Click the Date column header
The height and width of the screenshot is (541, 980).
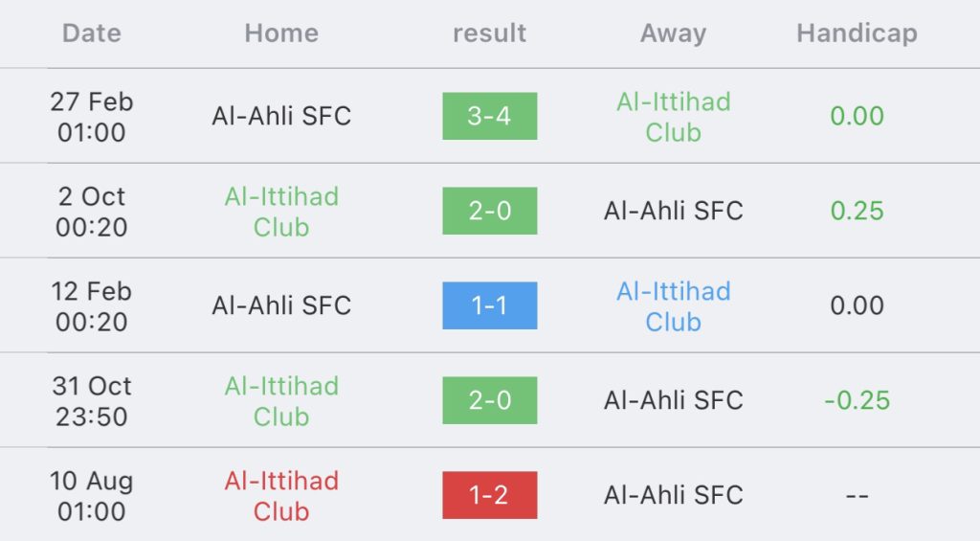tap(91, 34)
